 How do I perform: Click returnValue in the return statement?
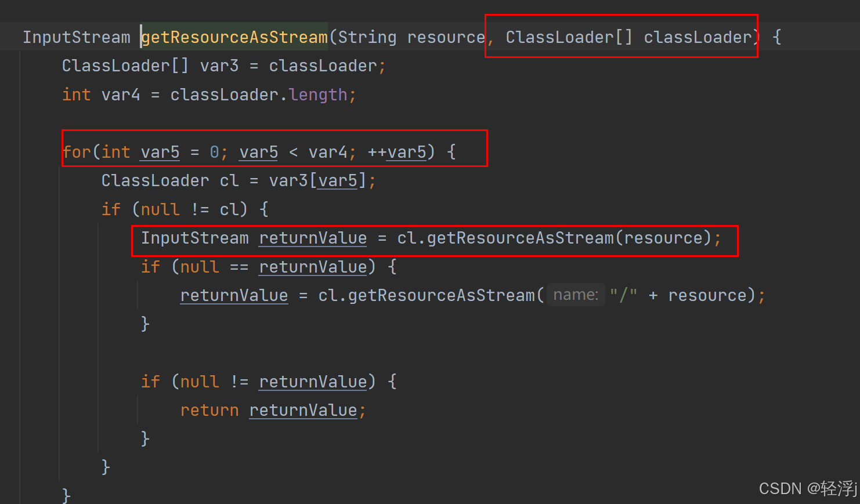(303, 410)
